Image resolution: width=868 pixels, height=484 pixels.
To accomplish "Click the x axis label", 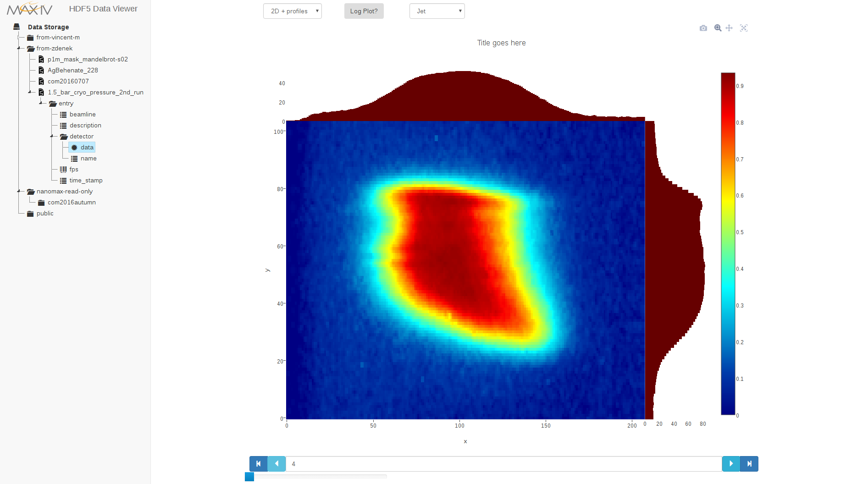I will pos(465,441).
